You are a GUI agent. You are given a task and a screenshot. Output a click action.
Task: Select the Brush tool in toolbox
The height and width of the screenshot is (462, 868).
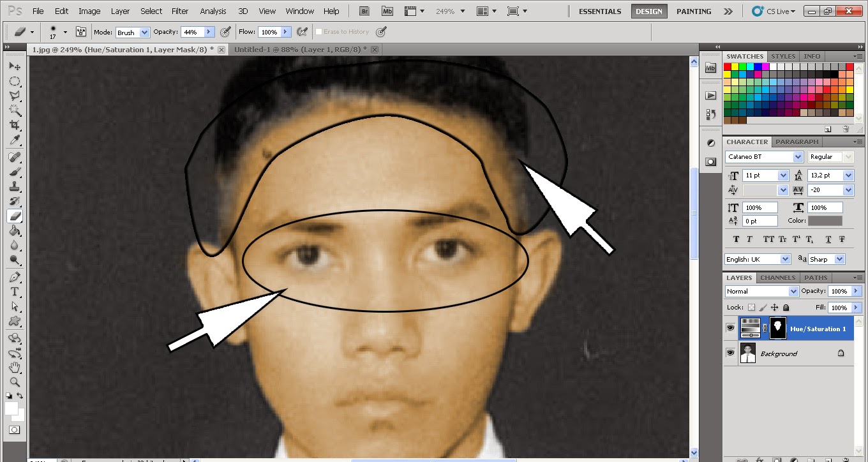tap(15, 172)
